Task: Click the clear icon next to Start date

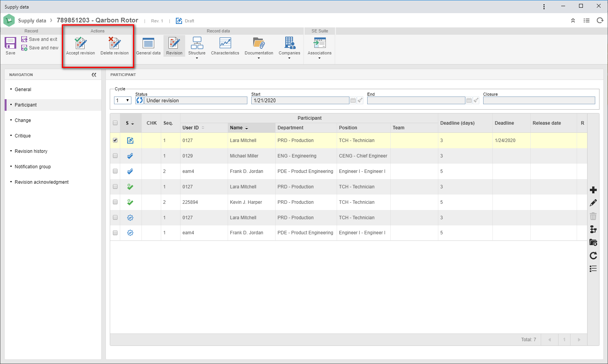Action: point(360,100)
